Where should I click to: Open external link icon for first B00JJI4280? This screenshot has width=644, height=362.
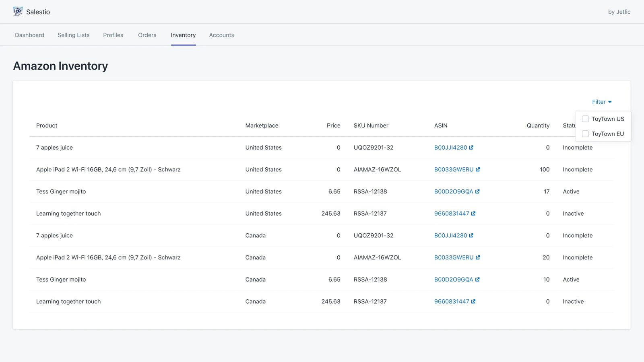pyautogui.click(x=471, y=148)
